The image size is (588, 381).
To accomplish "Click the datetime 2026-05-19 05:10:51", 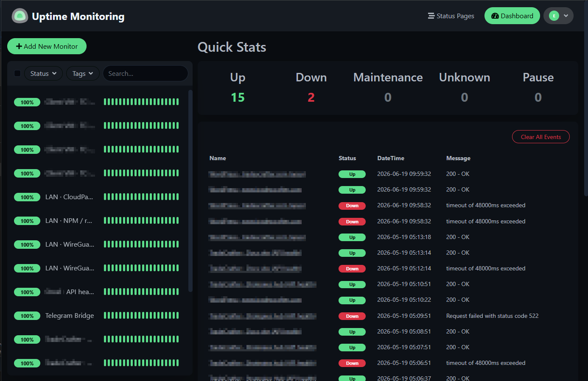I will [x=404, y=284].
